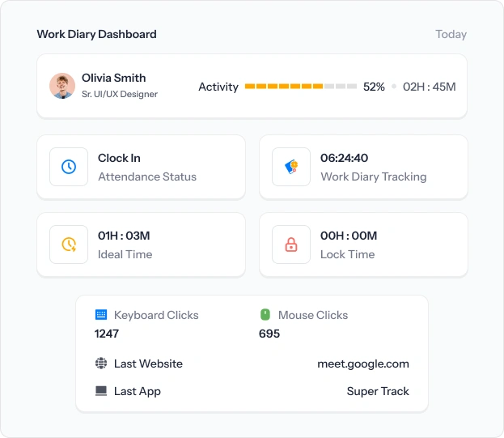504x438 pixels.
Task: Click the Work Diary Dashboard heading
Action: click(97, 35)
